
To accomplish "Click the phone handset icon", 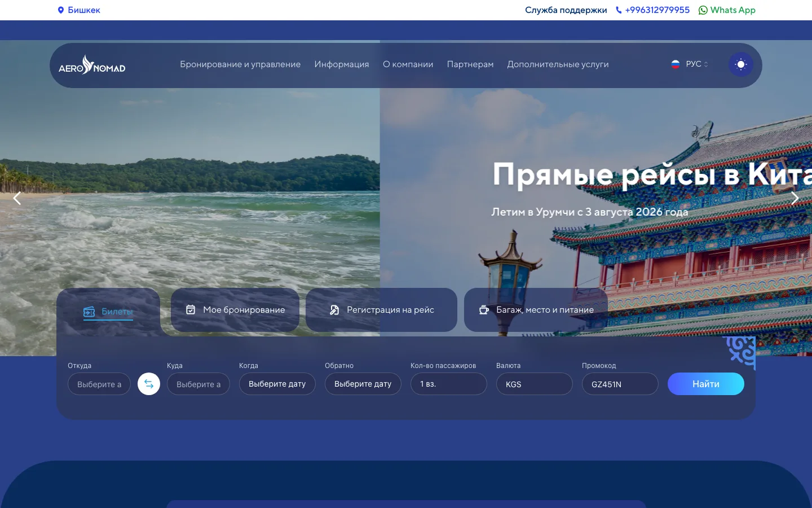I will (619, 10).
